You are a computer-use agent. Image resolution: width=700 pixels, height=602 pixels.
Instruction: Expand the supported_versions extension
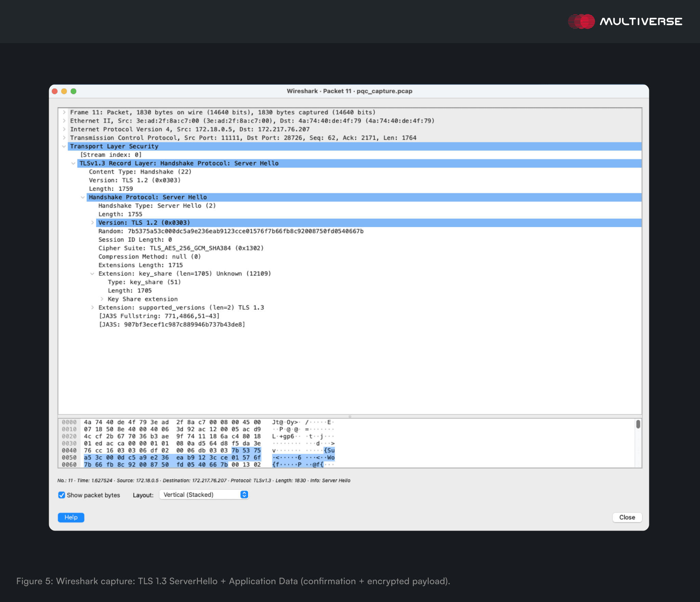pyautogui.click(x=92, y=307)
